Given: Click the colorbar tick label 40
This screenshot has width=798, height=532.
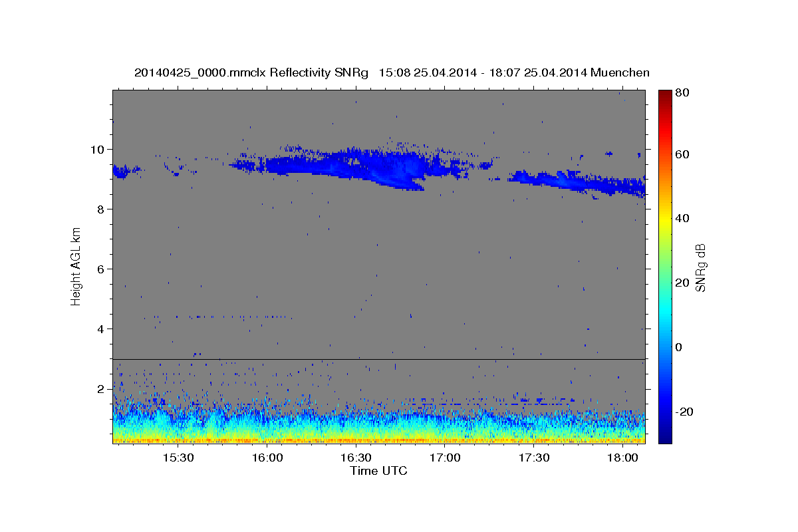Looking at the screenshot, I should [x=684, y=218].
